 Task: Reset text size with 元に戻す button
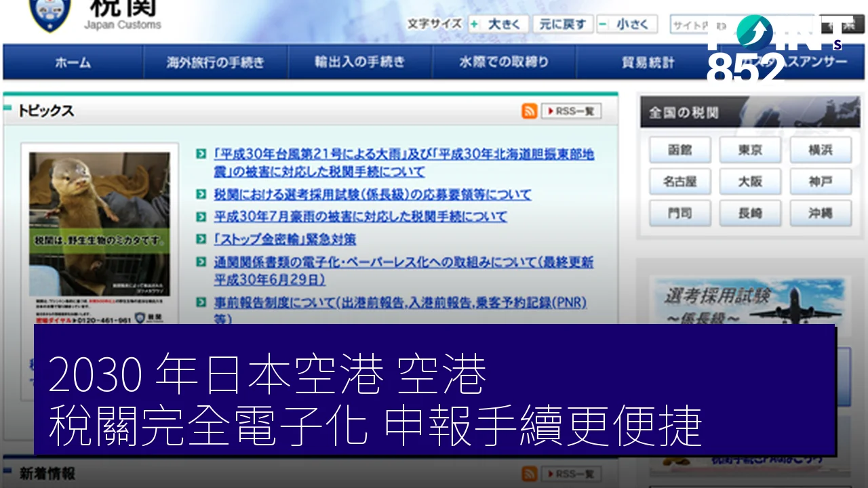click(563, 24)
